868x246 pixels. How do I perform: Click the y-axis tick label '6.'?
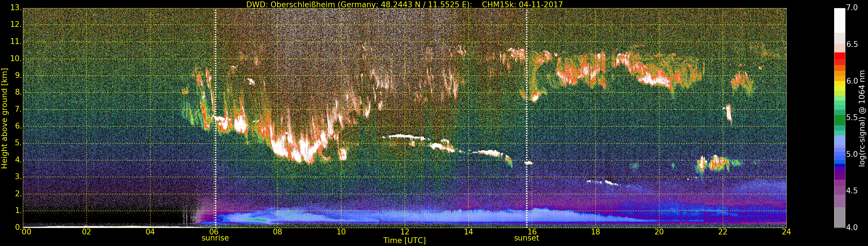click(18, 126)
